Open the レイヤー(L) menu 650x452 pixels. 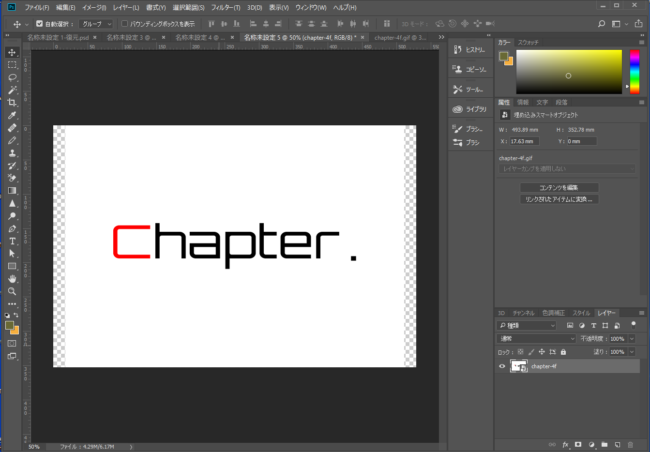pos(126,7)
